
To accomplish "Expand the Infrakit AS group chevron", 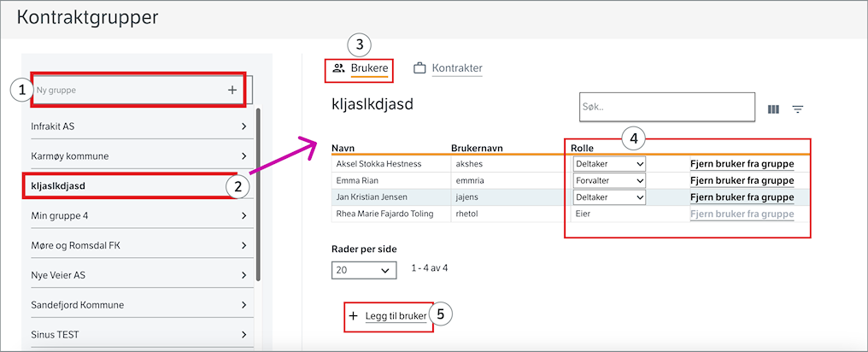I will (243, 126).
